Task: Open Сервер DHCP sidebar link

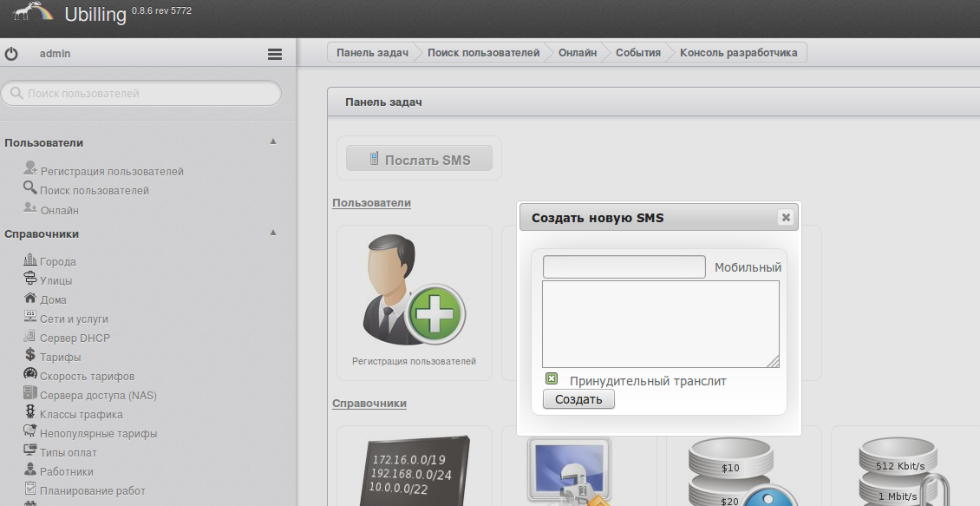Action: coord(75,338)
